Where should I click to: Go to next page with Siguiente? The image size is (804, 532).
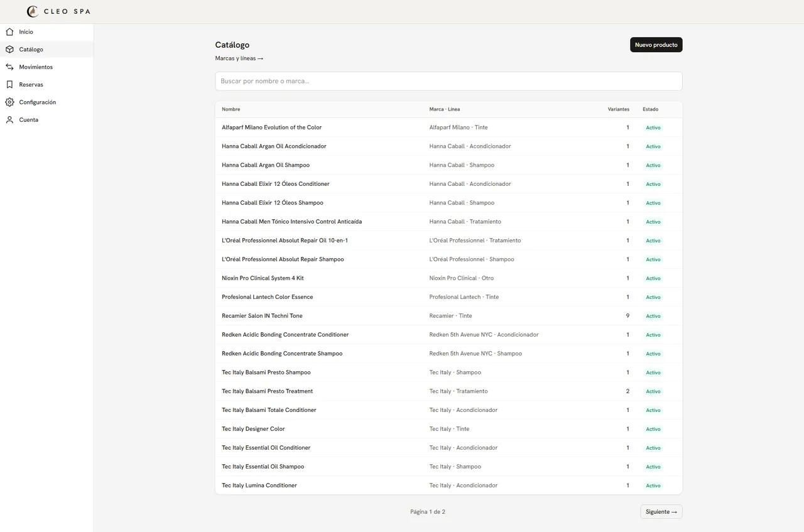[x=661, y=512]
